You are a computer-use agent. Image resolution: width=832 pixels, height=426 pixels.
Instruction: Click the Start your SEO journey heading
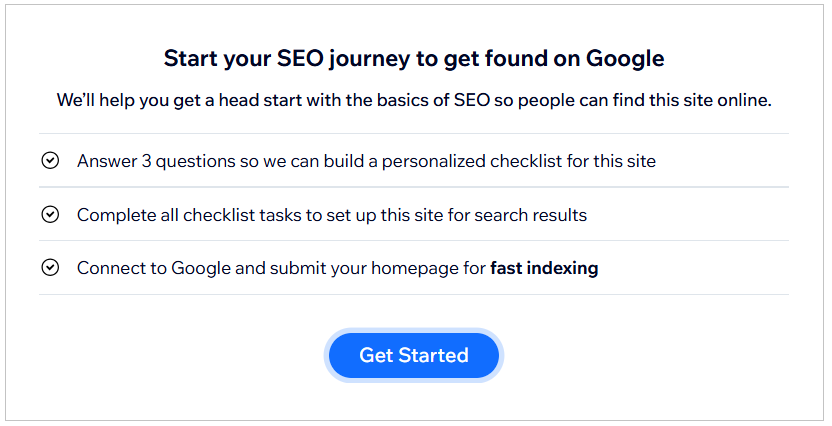coord(414,58)
